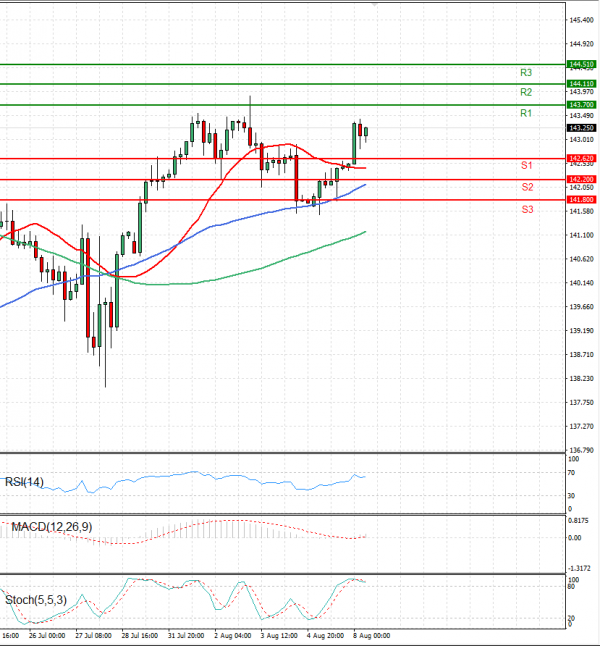Click the 136.790 price axis label
Viewport: 600px width, 646px height.
(581, 450)
